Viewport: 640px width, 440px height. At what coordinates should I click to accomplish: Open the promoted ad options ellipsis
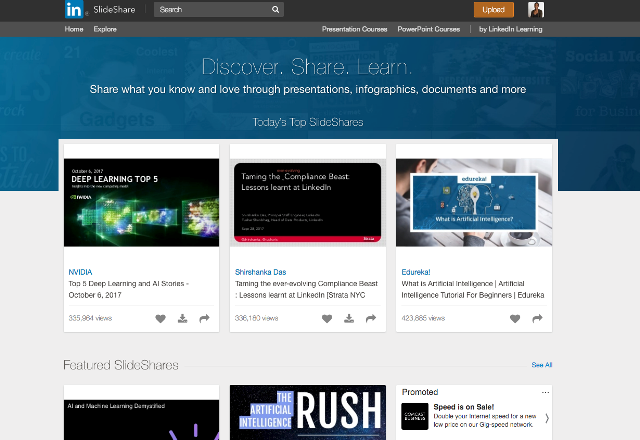point(545,392)
